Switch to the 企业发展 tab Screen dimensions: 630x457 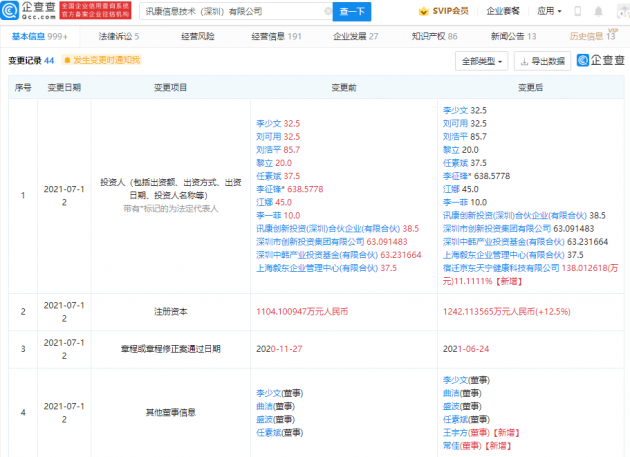tap(356, 37)
